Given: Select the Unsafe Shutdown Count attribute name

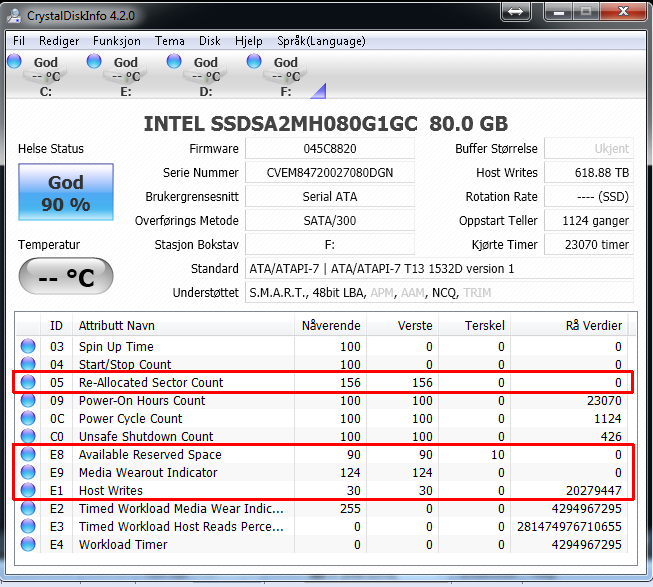Looking at the screenshot, I should (146, 436).
